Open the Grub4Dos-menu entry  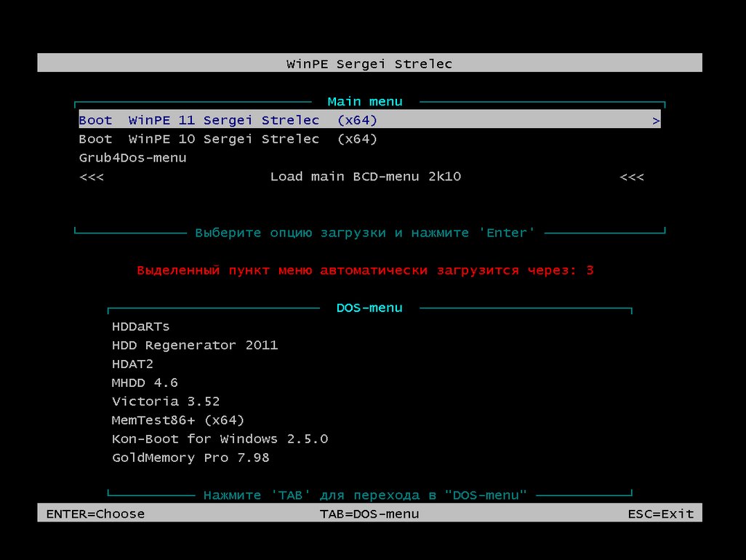133,158
